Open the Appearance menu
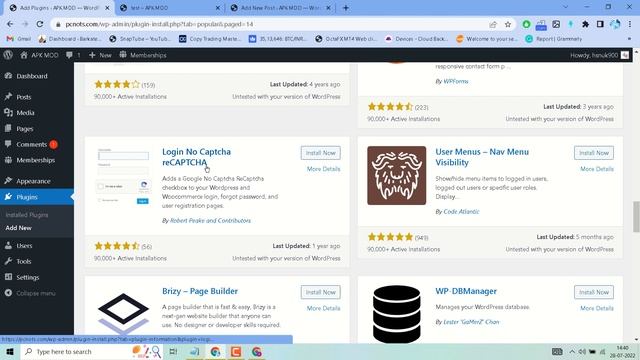Image resolution: width=640 pixels, height=360 pixels. click(x=33, y=181)
